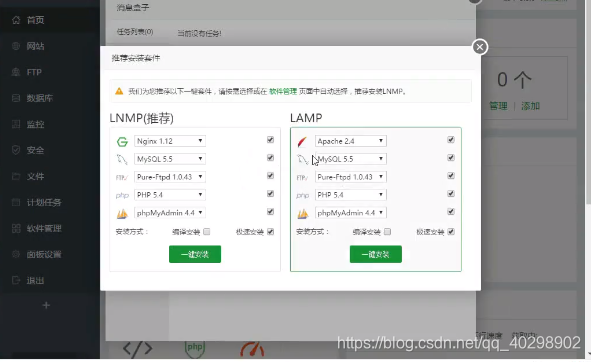Screen dimensions: 591x362
Task: Uncheck LAMP phpMyAdmin checkbox
Action: [451, 212]
